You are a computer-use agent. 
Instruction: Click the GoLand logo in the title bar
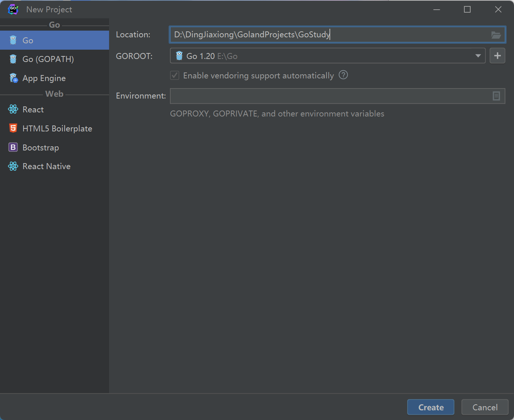pyautogui.click(x=13, y=10)
